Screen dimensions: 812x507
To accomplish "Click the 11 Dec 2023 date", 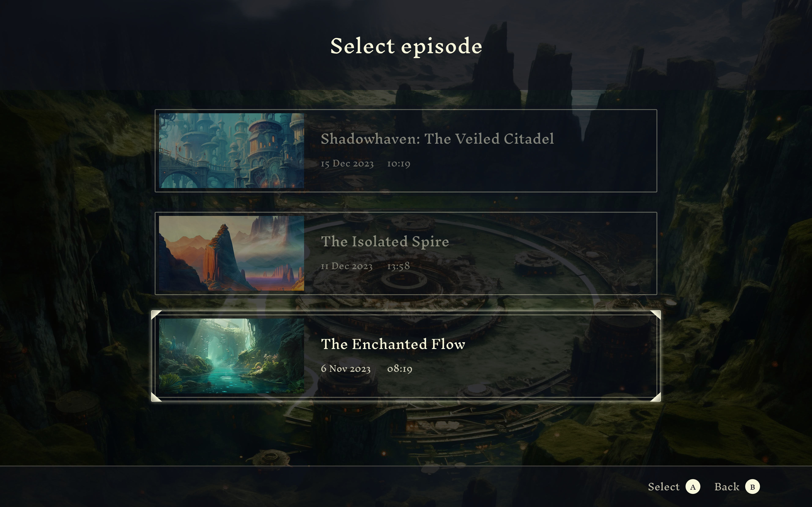I will click(347, 266).
